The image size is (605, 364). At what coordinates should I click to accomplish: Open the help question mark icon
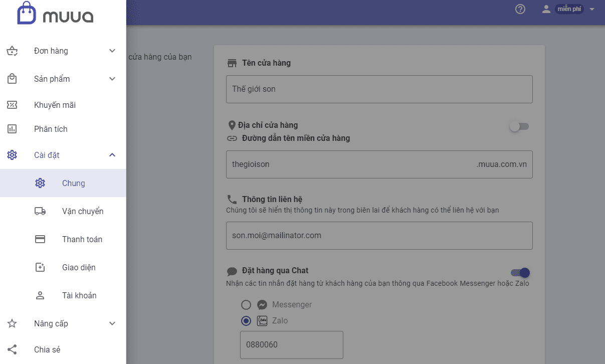coord(520,9)
